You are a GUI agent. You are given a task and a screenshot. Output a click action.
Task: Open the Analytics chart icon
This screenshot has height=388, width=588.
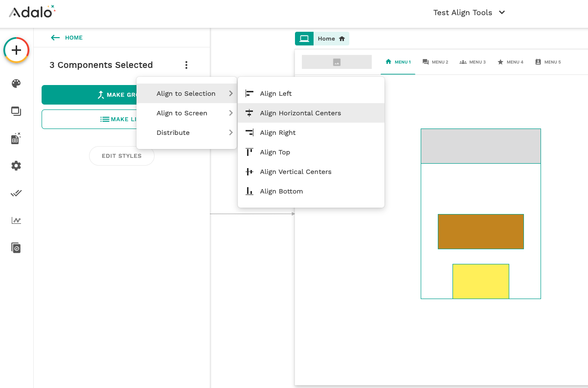[16, 220]
